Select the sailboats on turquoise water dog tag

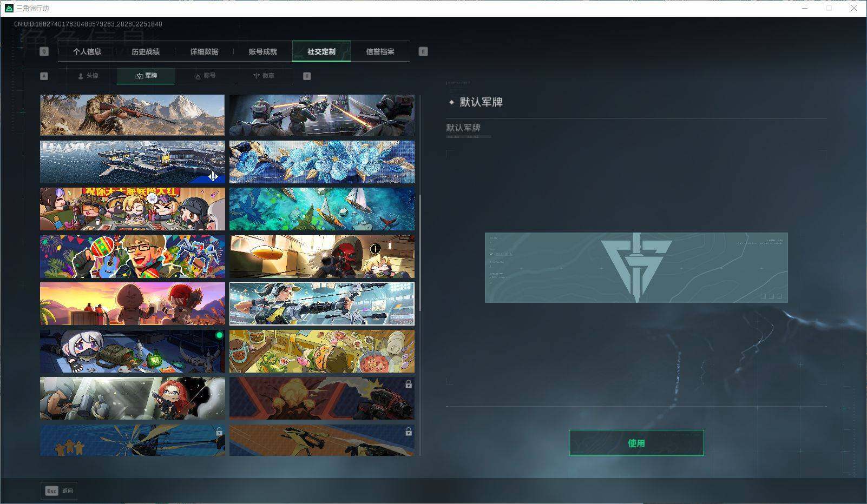(322, 209)
